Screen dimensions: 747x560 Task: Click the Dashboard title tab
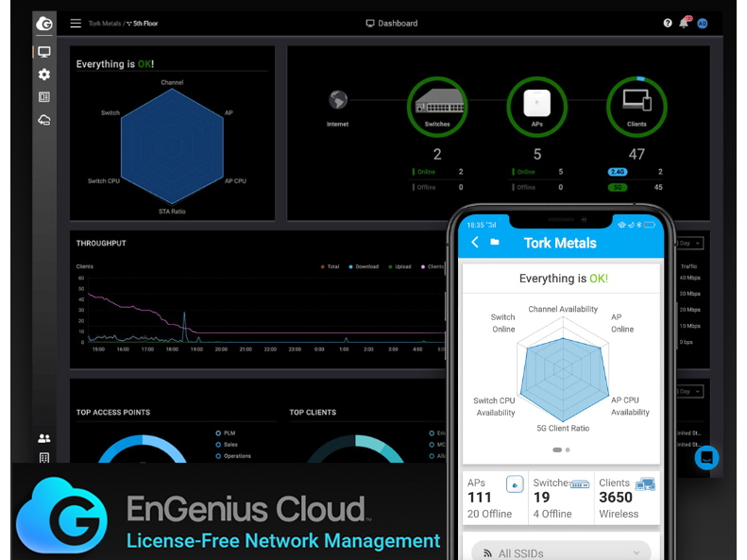tap(392, 24)
